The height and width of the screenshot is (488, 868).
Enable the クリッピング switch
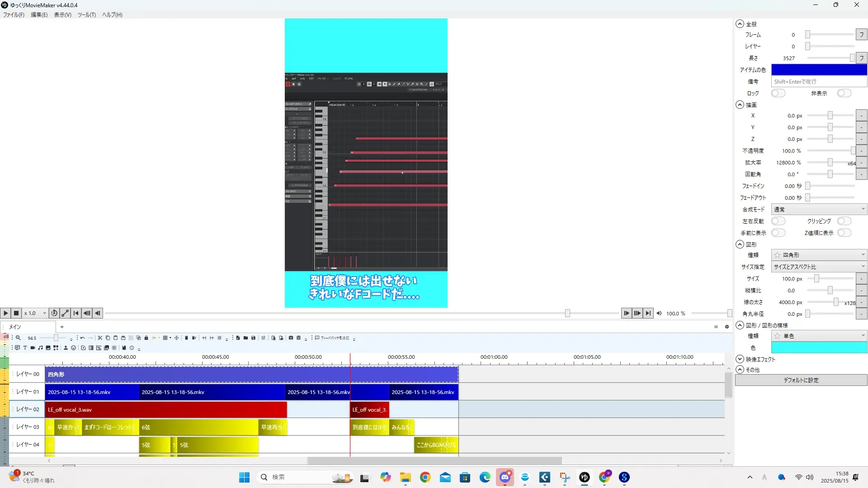pyautogui.click(x=844, y=221)
